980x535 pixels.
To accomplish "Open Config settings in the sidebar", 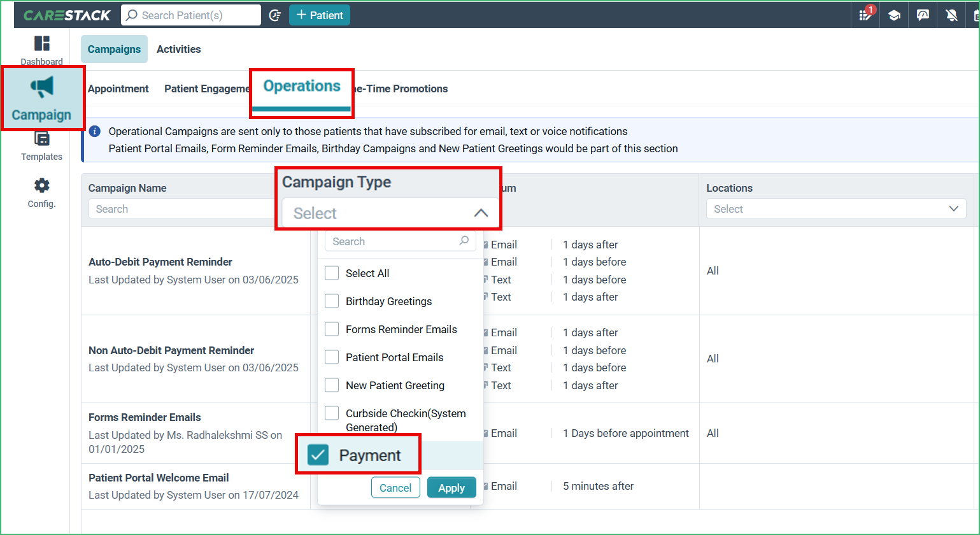I will coord(42,191).
